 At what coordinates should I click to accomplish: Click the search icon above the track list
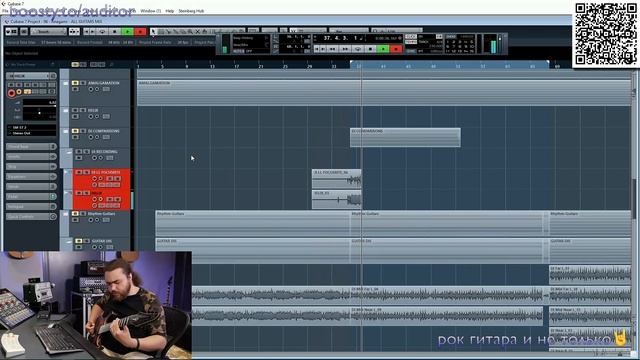click(x=111, y=64)
